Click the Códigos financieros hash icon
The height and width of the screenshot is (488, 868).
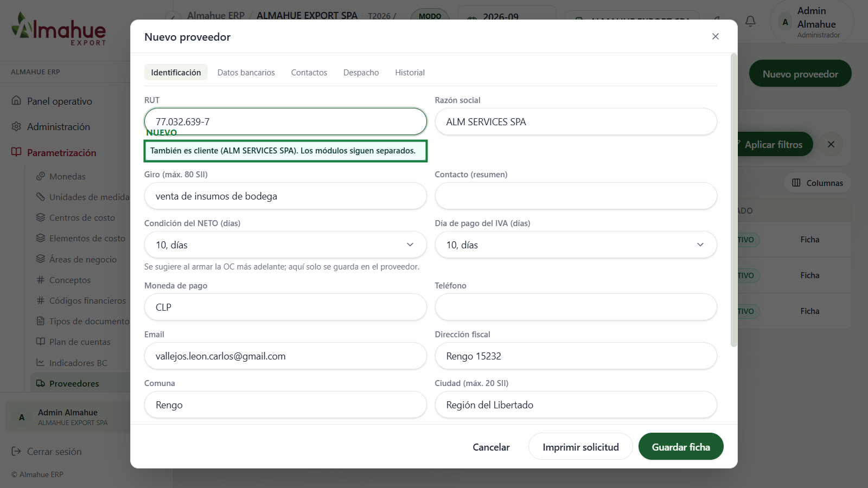[40, 300]
